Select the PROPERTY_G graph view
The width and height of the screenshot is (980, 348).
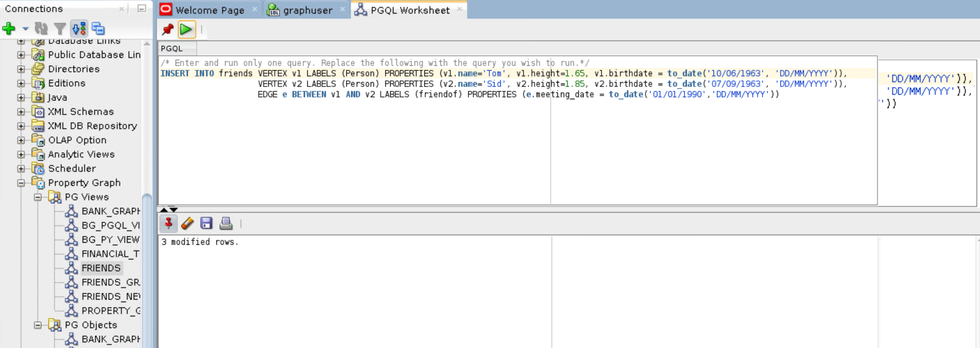pos(110,311)
